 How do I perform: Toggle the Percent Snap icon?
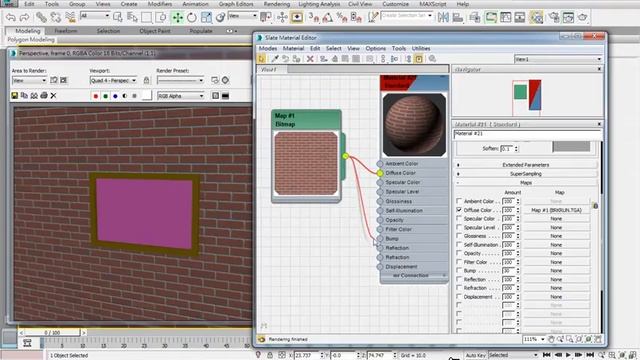(342, 17)
